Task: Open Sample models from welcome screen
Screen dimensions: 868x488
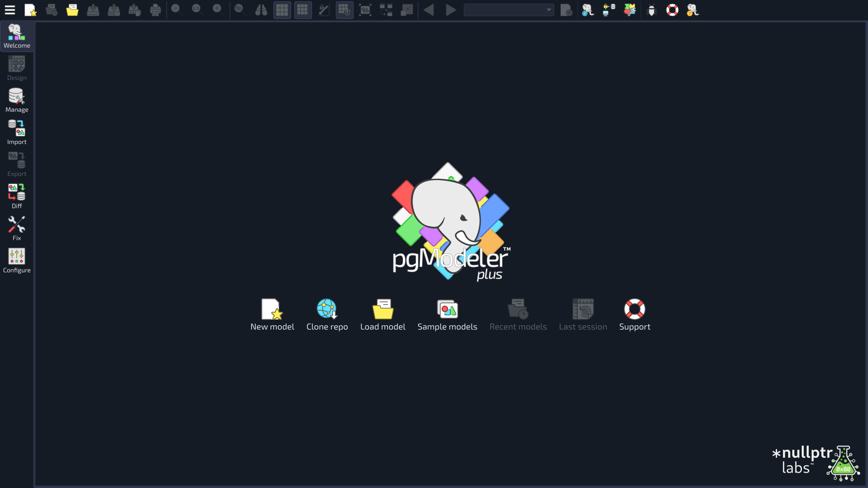Action: tap(447, 314)
